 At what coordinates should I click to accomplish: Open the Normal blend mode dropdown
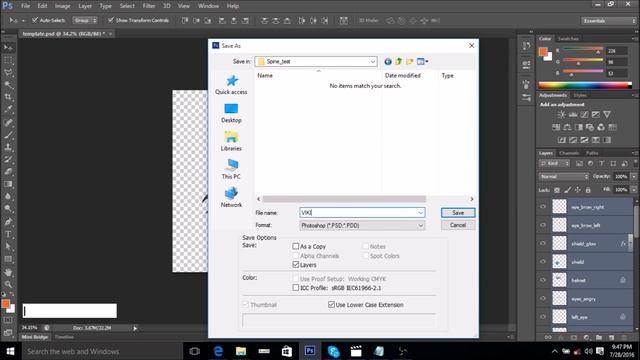[564, 177]
